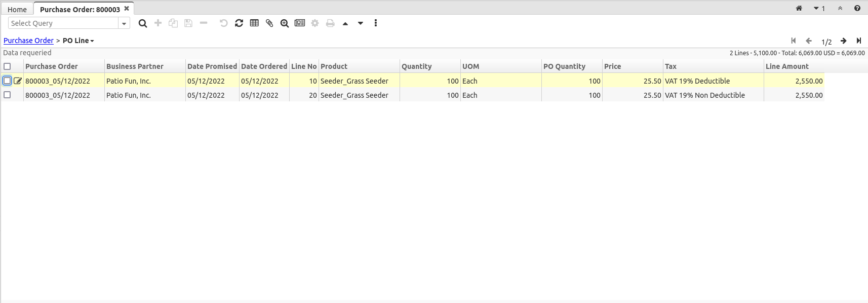
Task: Click the Refresh icon in the toolbar
Action: tap(239, 23)
